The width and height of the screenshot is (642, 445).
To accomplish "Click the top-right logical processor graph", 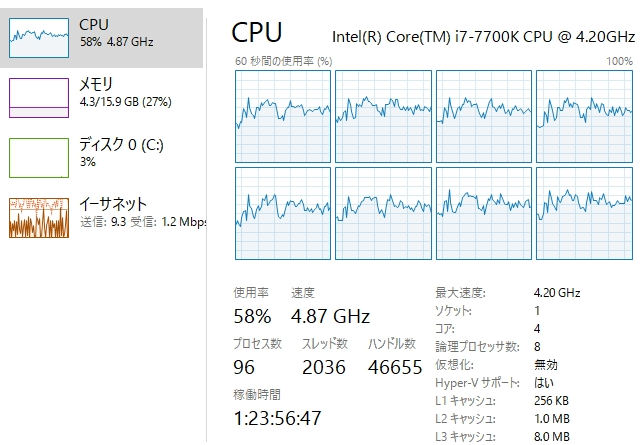I will pyautogui.click(x=583, y=116).
